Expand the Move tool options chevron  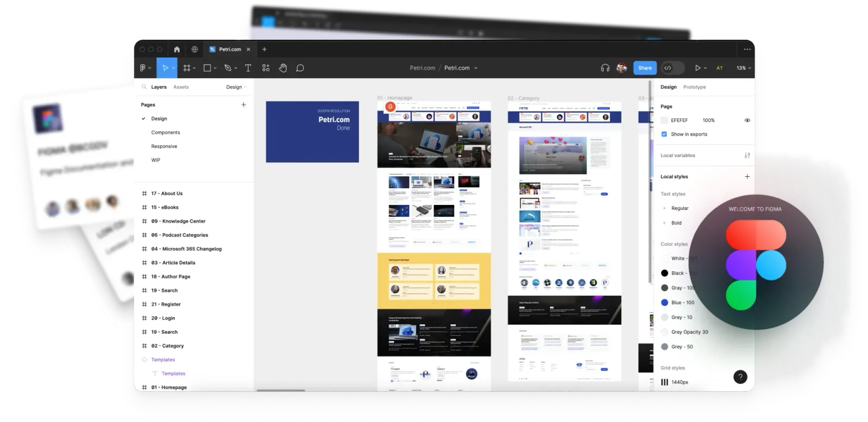pyautogui.click(x=174, y=68)
